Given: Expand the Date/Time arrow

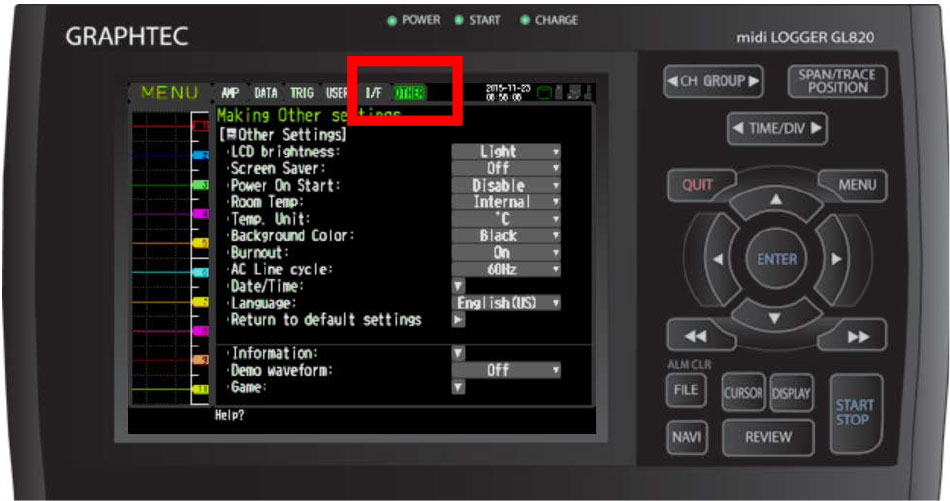Looking at the screenshot, I should 459,286.
